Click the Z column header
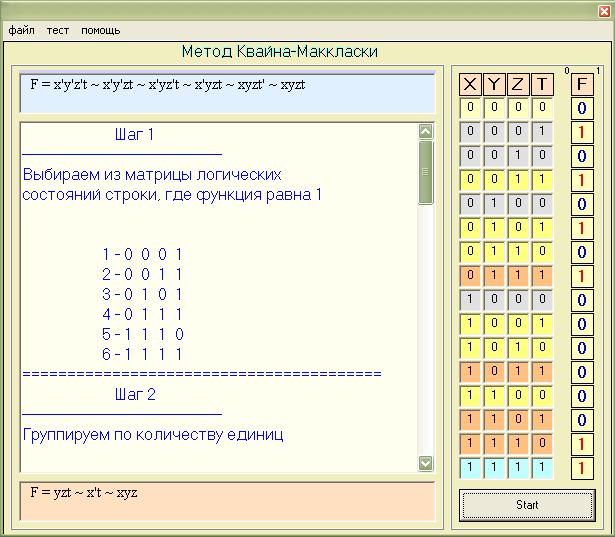The width and height of the screenshot is (615, 537). (518, 84)
